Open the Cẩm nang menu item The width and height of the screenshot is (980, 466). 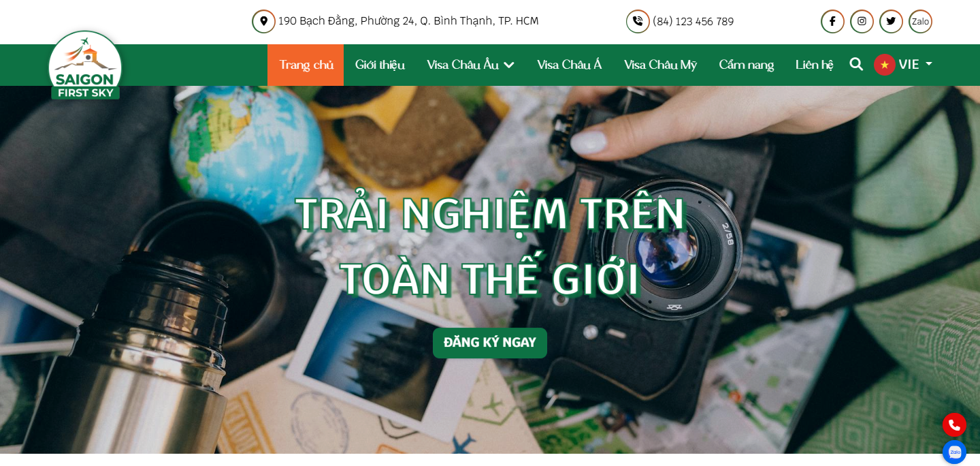(x=746, y=65)
